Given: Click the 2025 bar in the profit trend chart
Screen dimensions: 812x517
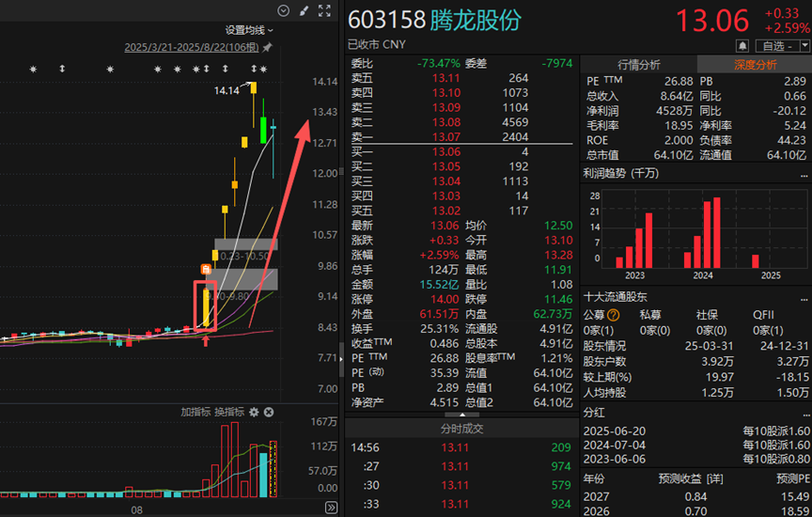Looking at the screenshot, I should [x=755, y=261].
